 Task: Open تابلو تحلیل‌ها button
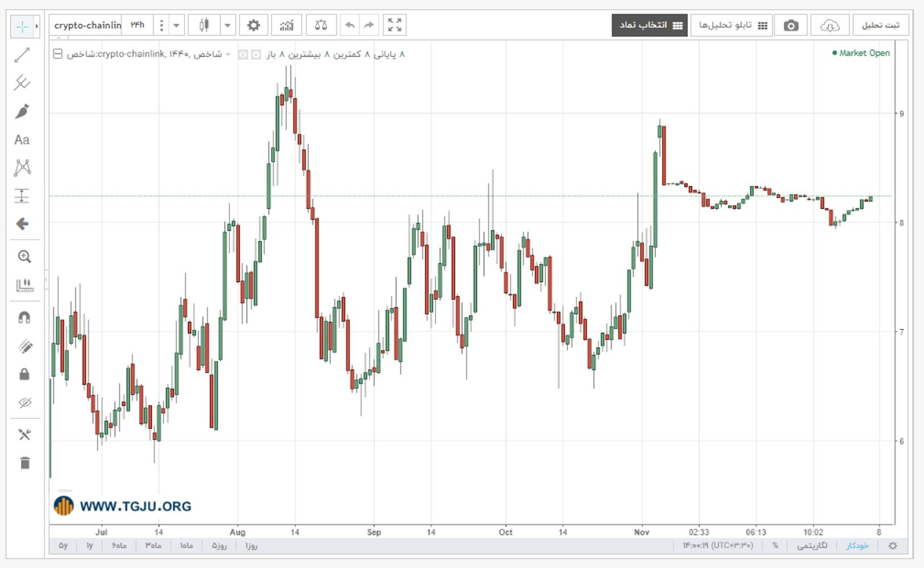pos(731,26)
